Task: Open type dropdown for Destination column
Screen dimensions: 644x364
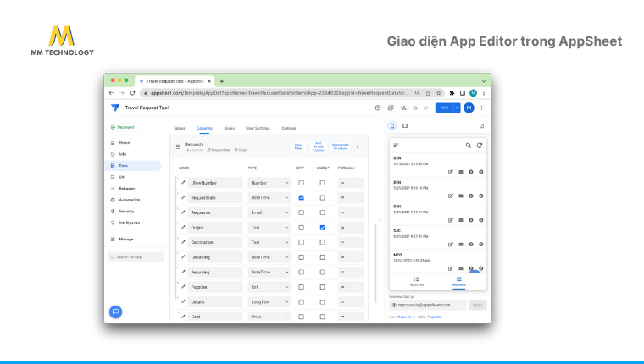Action: coord(269,243)
